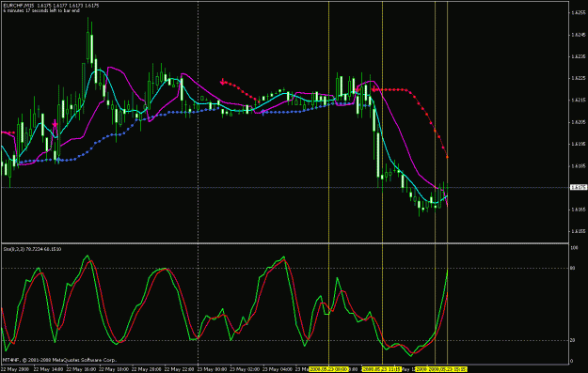Click the 1.6155 price scale label

click(x=579, y=231)
